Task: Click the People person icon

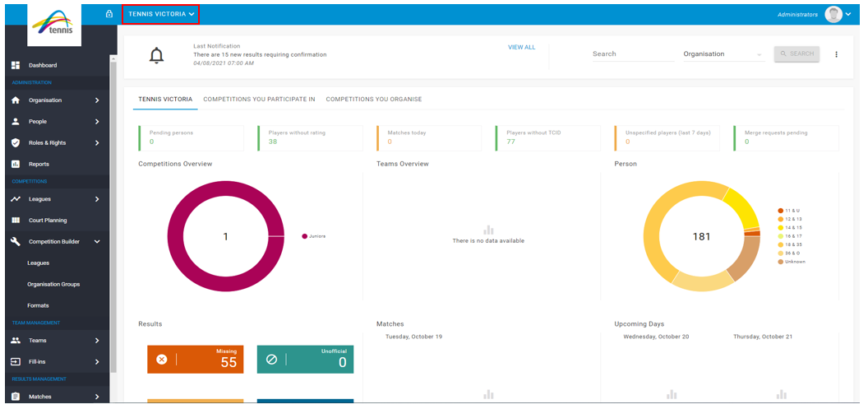Action: pyautogui.click(x=16, y=121)
